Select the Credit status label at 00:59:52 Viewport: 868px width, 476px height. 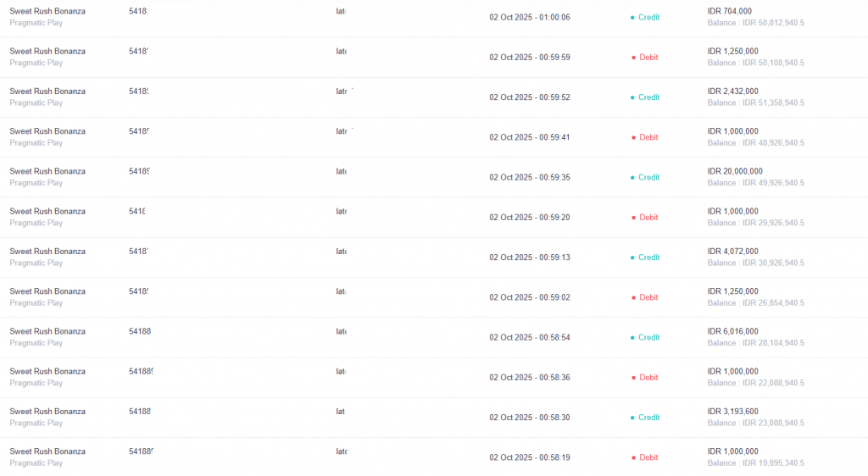click(648, 97)
